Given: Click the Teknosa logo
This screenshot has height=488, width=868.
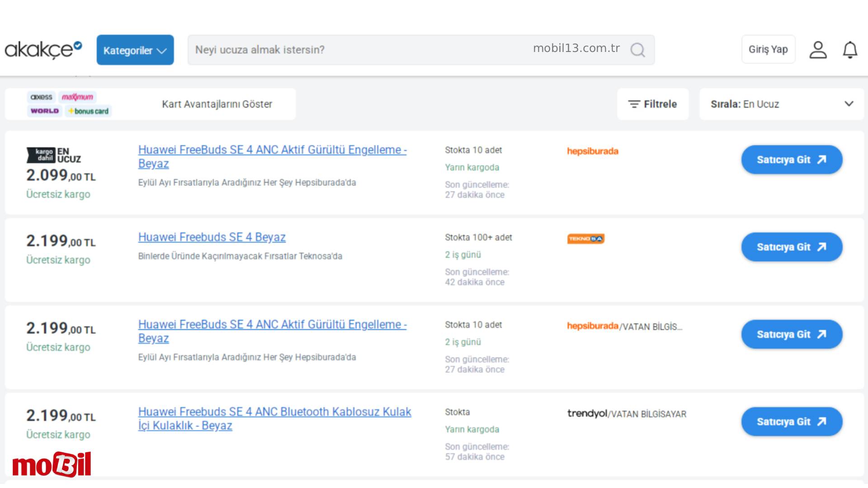Looking at the screenshot, I should 586,239.
